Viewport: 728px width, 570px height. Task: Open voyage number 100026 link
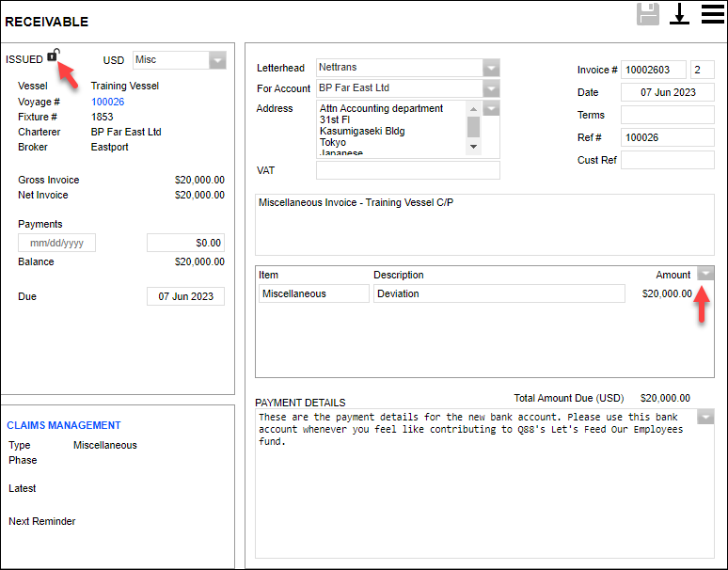coord(107,102)
